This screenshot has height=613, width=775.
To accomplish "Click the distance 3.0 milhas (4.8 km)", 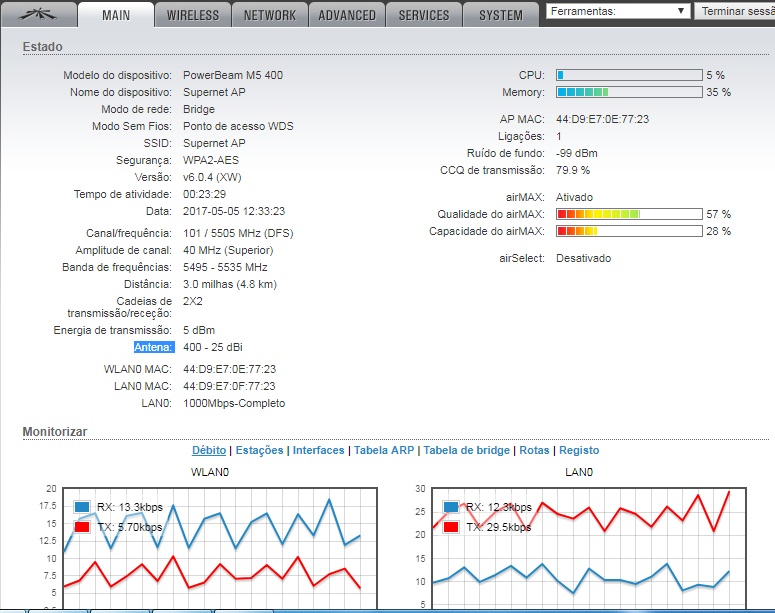I will pyautogui.click(x=230, y=284).
